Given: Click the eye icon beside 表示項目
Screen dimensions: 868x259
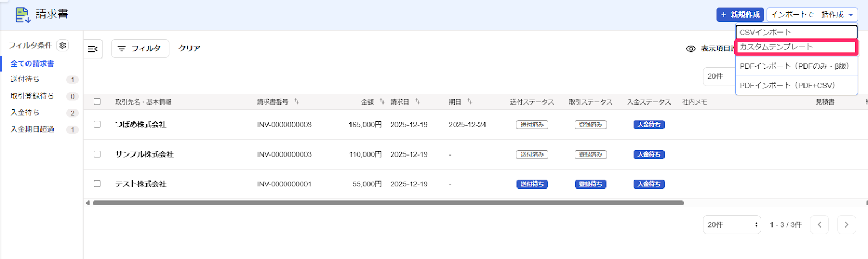Looking at the screenshot, I should pos(691,49).
